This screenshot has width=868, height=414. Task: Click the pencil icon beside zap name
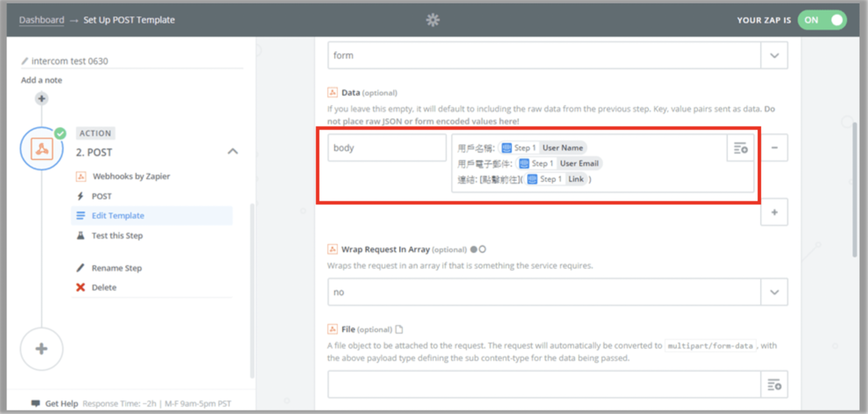[25, 61]
